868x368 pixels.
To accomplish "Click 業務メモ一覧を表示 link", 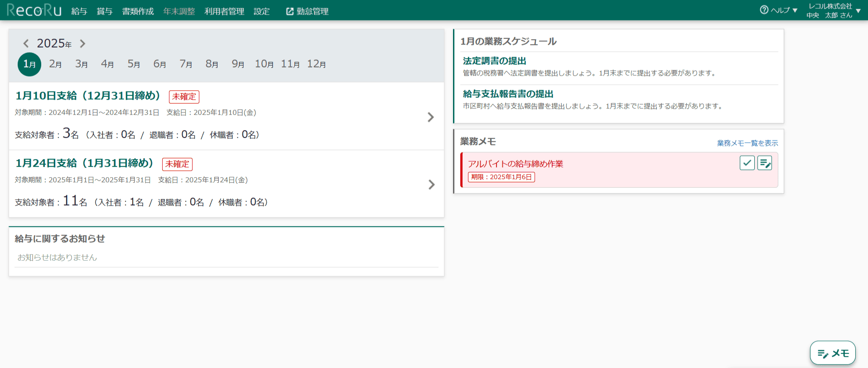I will tap(747, 143).
